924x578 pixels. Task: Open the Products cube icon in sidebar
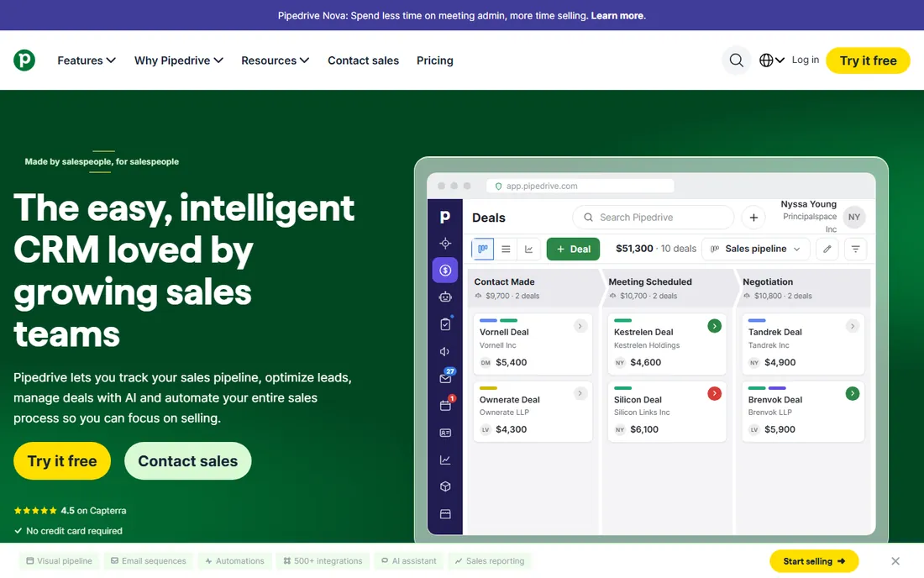pyautogui.click(x=445, y=486)
